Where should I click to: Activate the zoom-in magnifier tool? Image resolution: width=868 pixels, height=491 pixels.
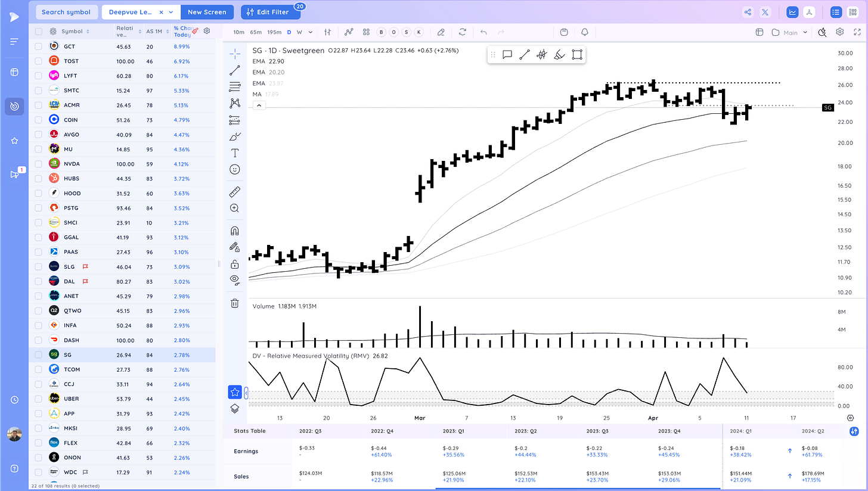235,208
